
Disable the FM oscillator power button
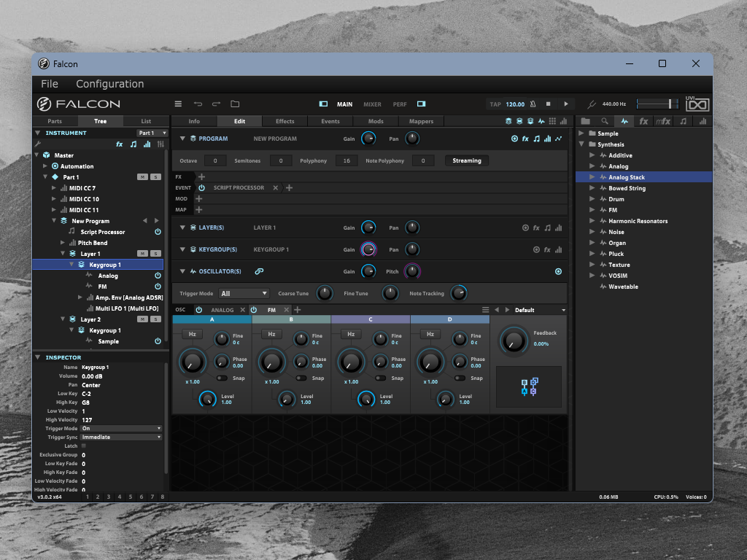click(x=254, y=310)
